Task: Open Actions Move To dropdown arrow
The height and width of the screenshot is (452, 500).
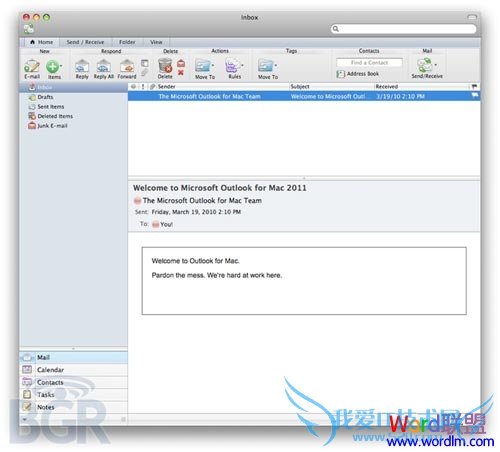Action: (213, 65)
